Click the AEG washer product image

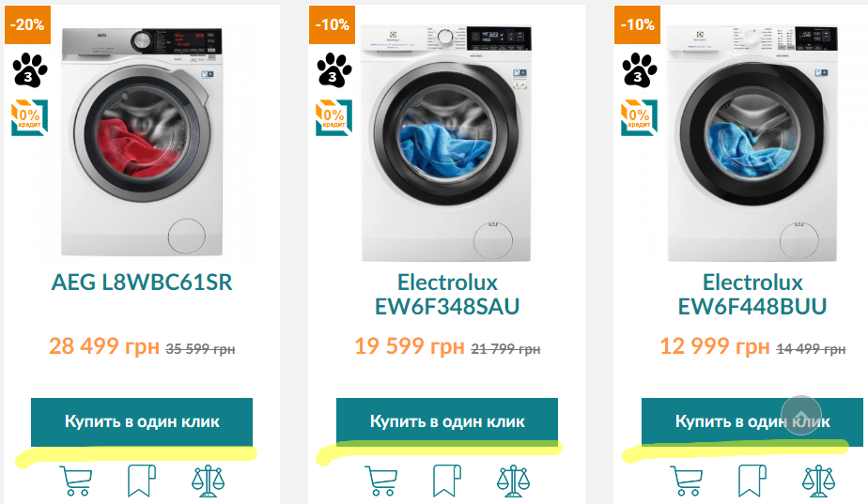pos(142,141)
